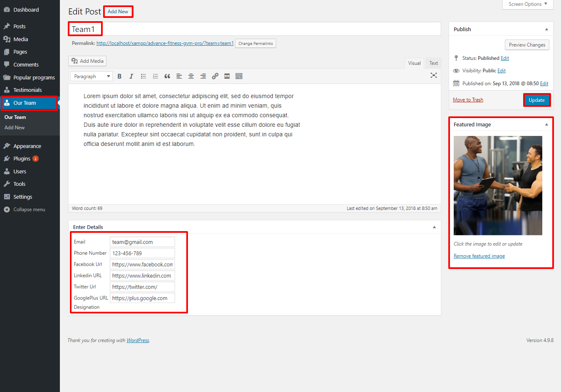This screenshot has height=392, width=561.
Task: Toggle the editor toolbar kitchen sink
Action: pyautogui.click(x=239, y=76)
